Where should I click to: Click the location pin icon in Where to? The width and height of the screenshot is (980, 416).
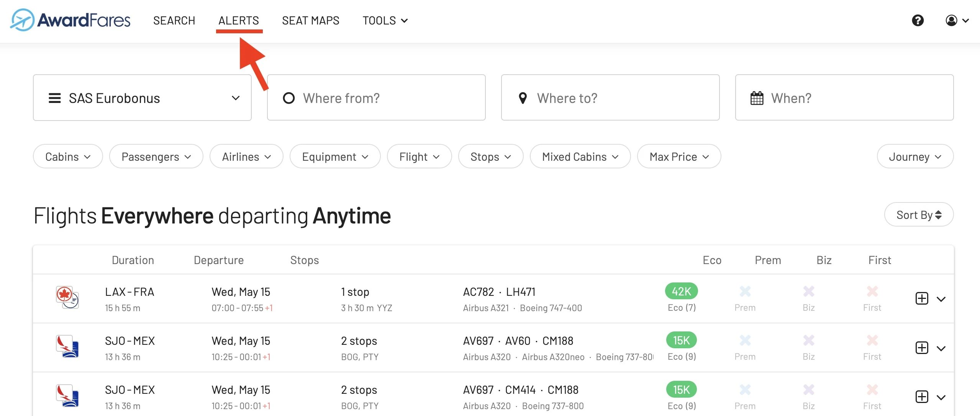coord(523,98)
